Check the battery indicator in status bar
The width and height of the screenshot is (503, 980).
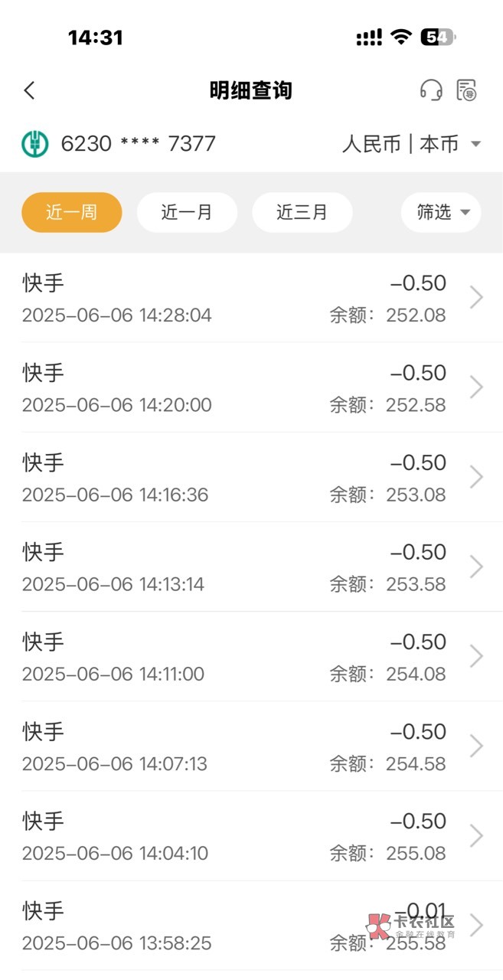[x=437, y=37]
